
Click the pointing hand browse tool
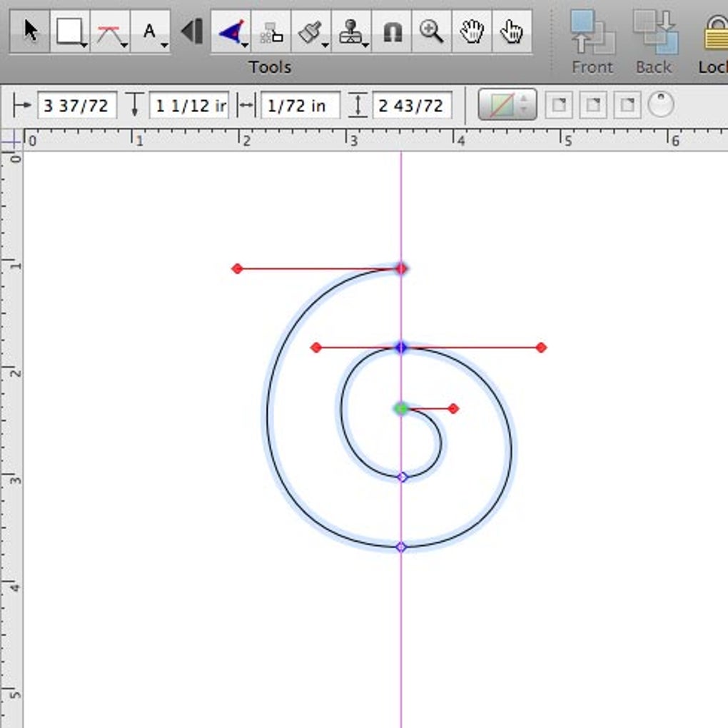511,31
